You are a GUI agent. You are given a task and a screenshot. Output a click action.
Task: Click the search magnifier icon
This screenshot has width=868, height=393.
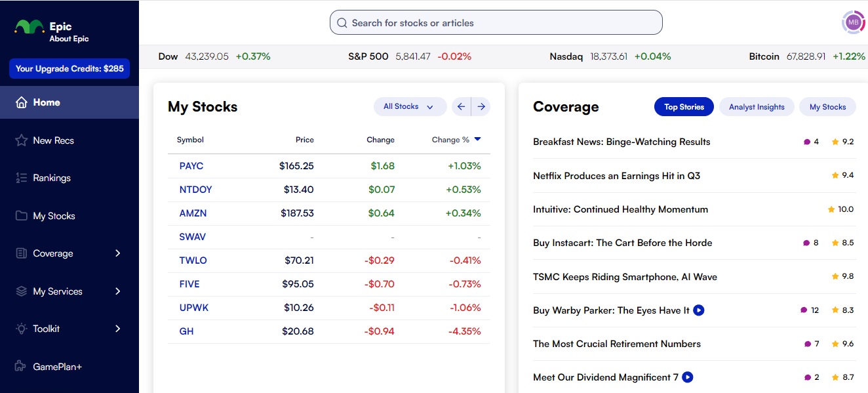pyautogui.click(x=342, y=22)
